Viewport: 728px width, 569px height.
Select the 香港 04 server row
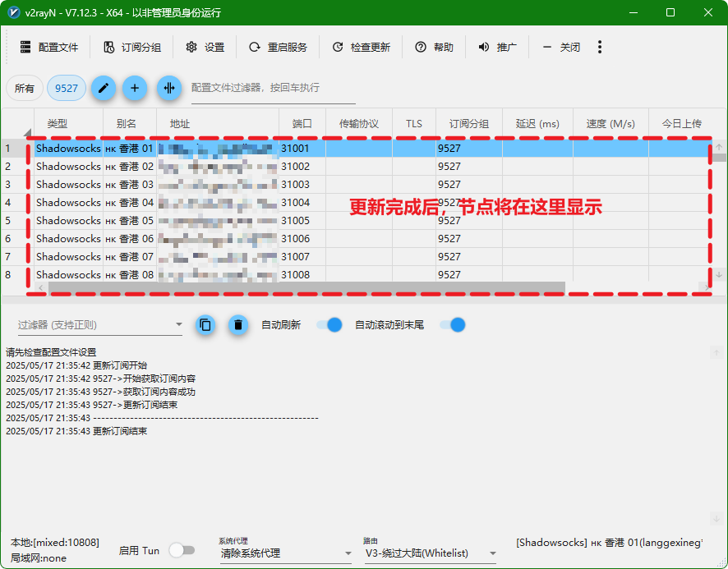coord(356,202)
